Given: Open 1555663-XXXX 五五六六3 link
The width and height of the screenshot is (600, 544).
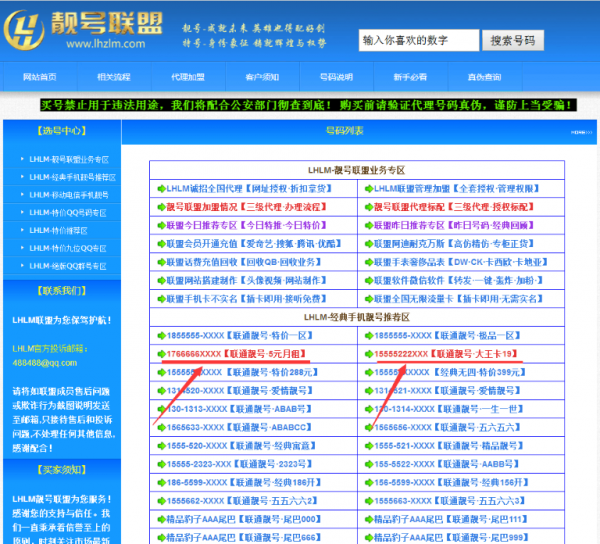Looking at the screenshot, I should [x=450, y=501].
